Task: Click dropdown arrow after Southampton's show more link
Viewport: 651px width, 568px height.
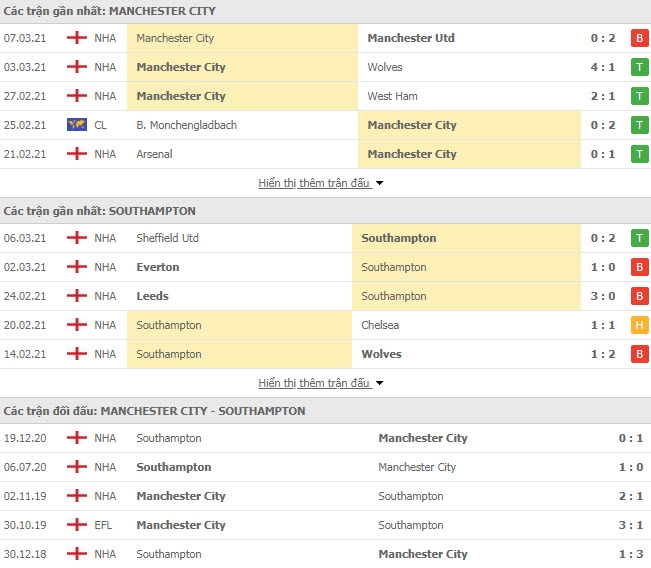Action: click(x=379, y=383)
